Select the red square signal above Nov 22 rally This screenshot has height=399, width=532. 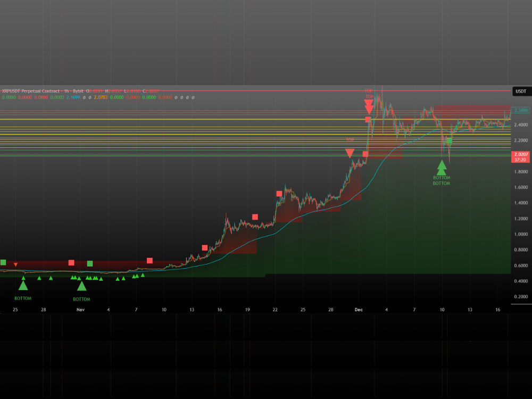[x=279, y=194]
